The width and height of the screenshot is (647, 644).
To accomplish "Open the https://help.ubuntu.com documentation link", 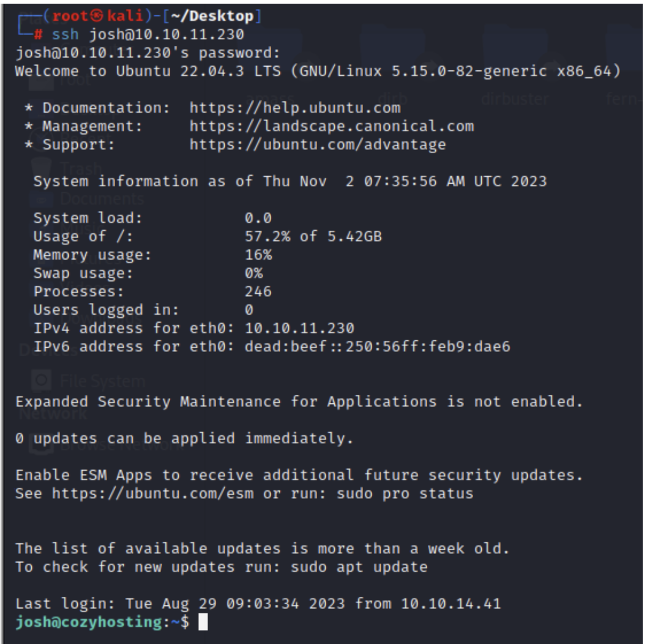I will 295,108.
